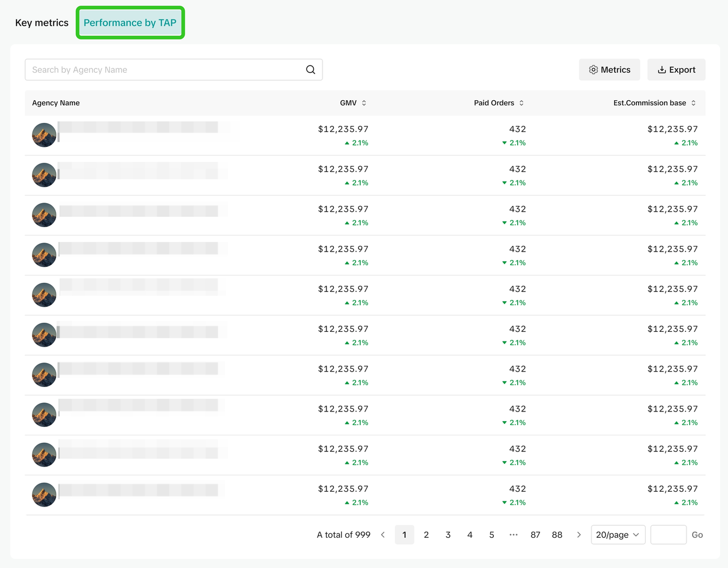Viewport: 728px width, 568px height.
Task: Click the page number jump input
Action: pyautogui.click(x=668, y=535)
